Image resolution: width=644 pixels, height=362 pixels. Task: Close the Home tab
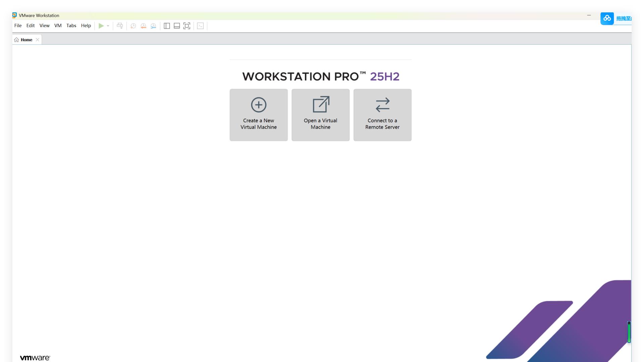click(x=37, y=40)
